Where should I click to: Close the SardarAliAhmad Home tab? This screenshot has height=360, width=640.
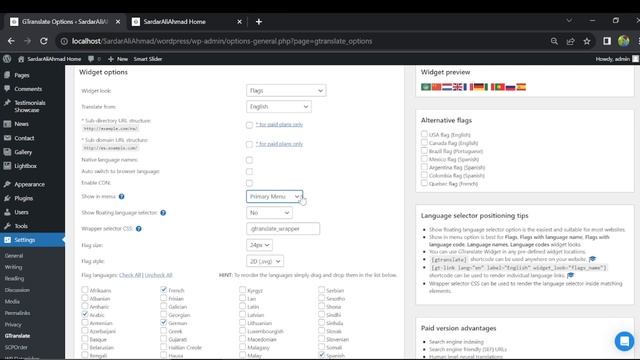[x=240, y=22]
